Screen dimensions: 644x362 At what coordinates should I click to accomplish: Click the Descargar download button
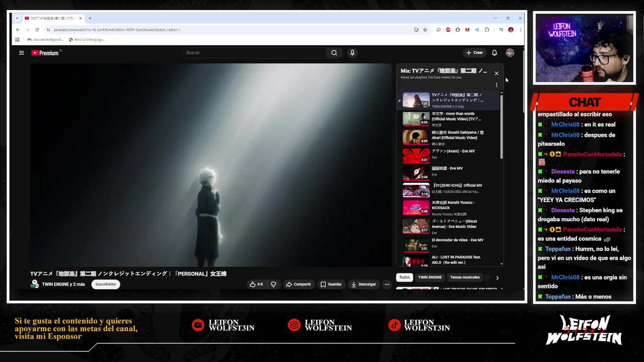click(x=364, y=284)
